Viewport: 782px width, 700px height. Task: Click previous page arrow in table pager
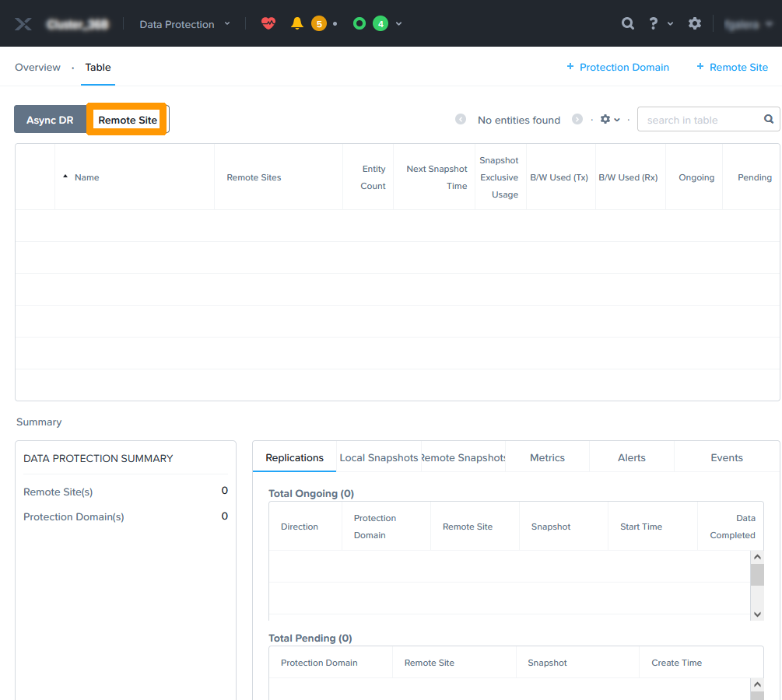pyautogui.click(x=461, y=120)
